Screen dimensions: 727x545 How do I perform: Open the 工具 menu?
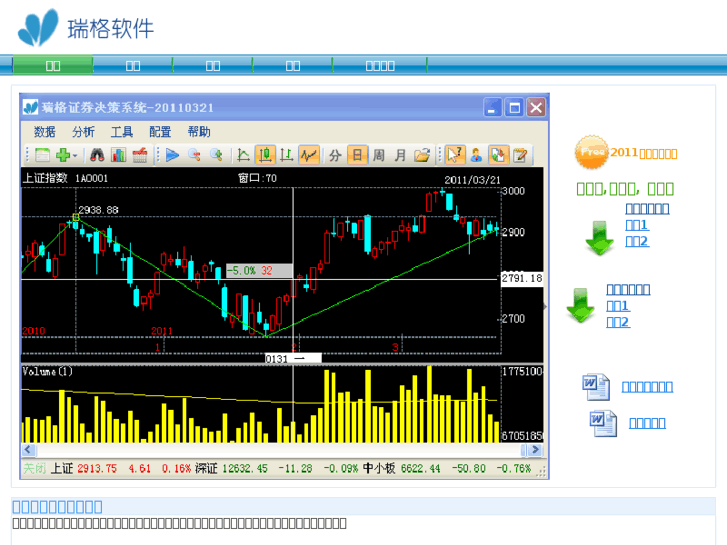122,132
